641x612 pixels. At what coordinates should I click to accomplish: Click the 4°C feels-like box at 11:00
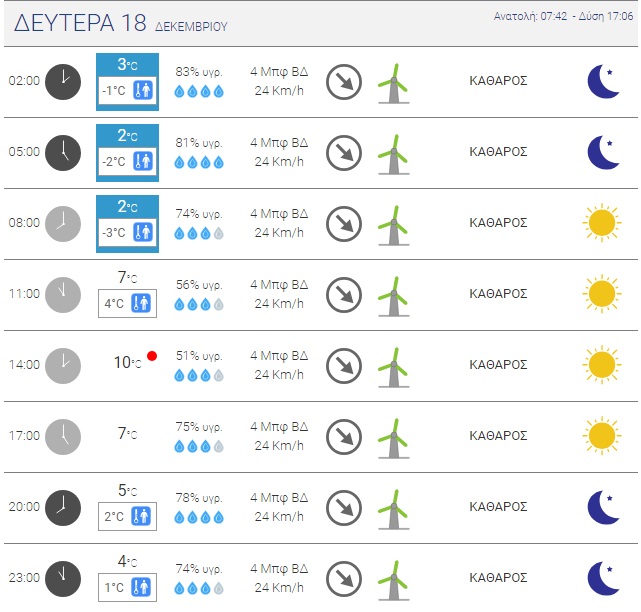coord(126,303)
